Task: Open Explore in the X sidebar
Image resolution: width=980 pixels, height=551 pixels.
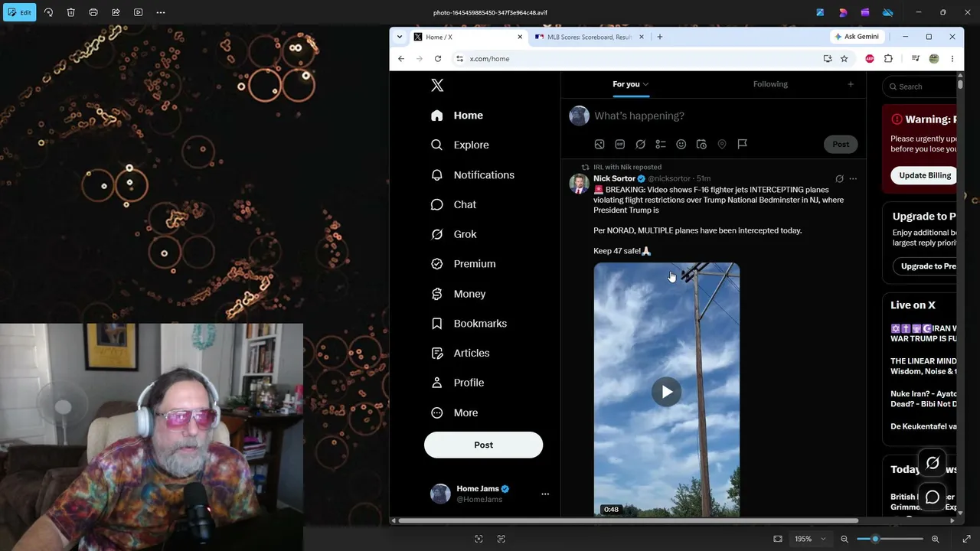Action: [460, 145]
